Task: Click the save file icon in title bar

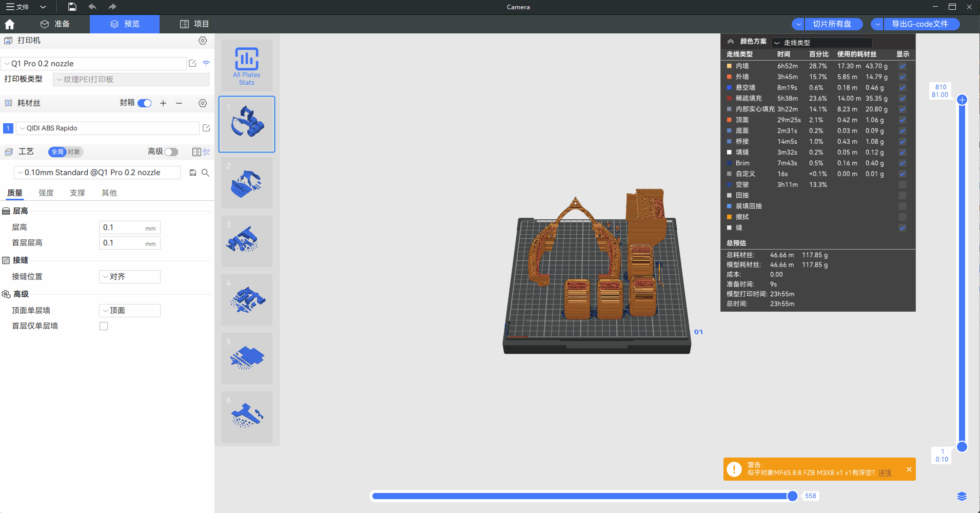Action: (x=72, y=7)
